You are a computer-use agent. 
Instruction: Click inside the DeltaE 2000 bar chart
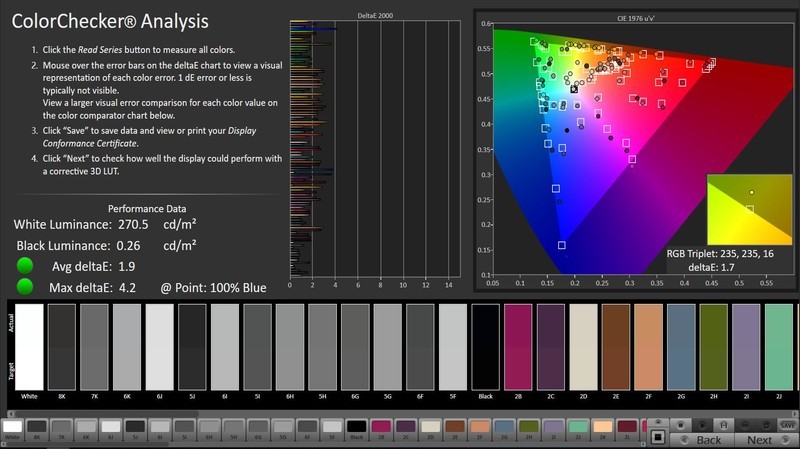coord(375,150)
